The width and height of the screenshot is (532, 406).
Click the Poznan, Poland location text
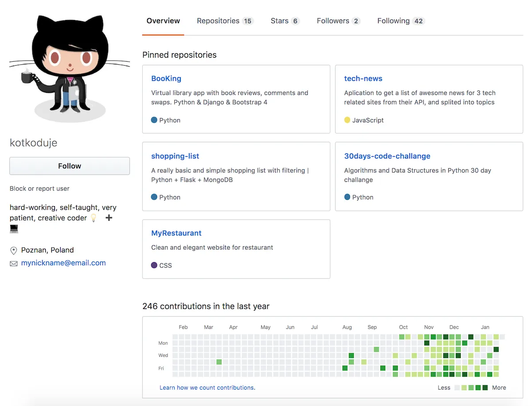47,250
